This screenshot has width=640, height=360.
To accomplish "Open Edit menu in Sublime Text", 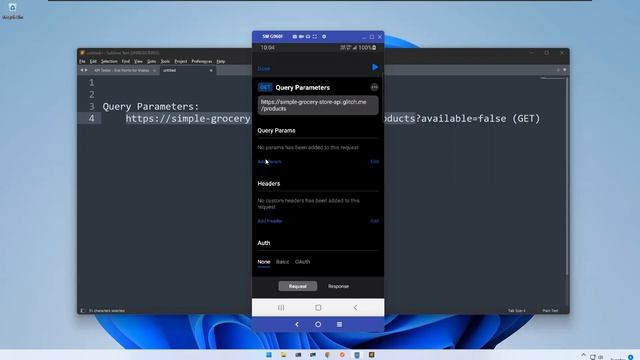I will [93, 61].
